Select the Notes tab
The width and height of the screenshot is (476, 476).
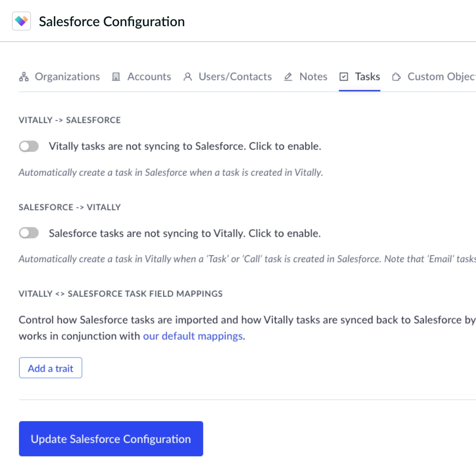point(306,77)
